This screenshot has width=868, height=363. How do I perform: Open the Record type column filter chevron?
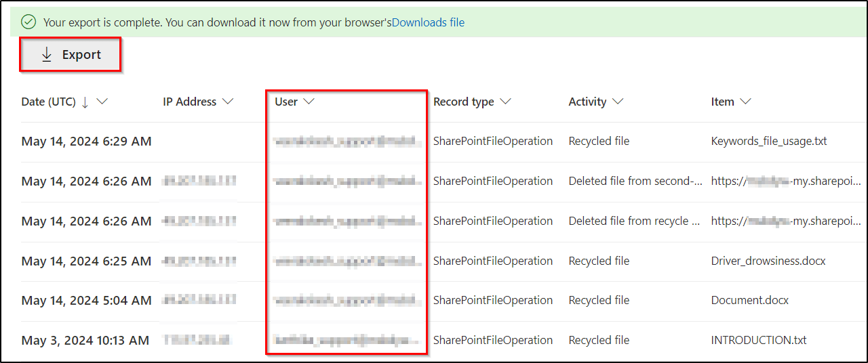point(505,102)
